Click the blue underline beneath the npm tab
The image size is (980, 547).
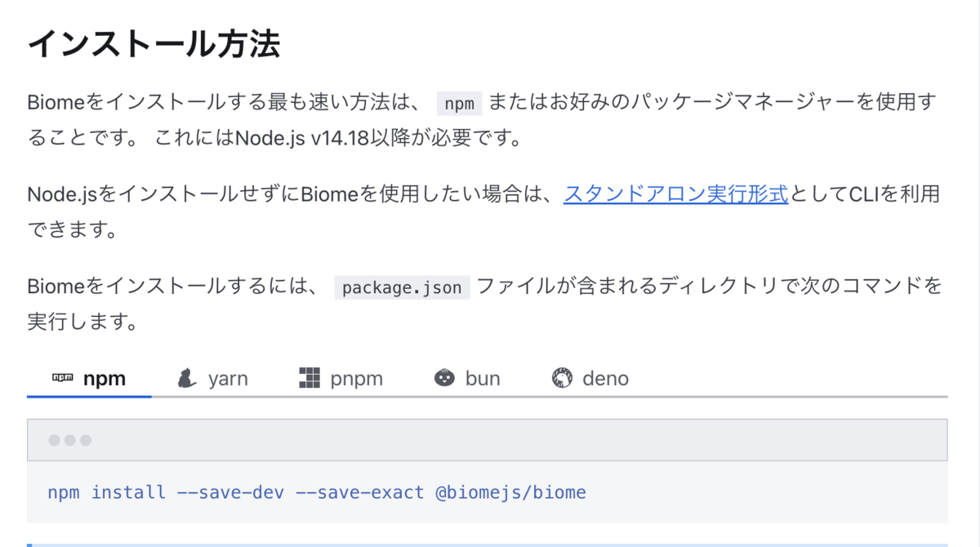(x=90, y=398)
